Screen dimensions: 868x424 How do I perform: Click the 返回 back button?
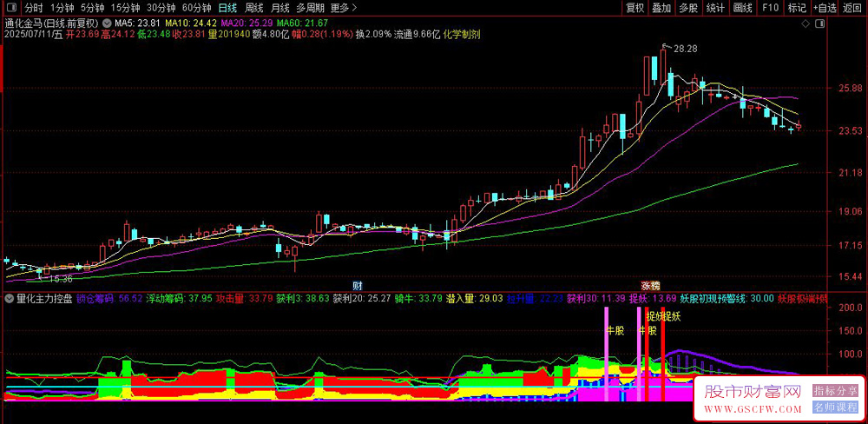point(853,8)
